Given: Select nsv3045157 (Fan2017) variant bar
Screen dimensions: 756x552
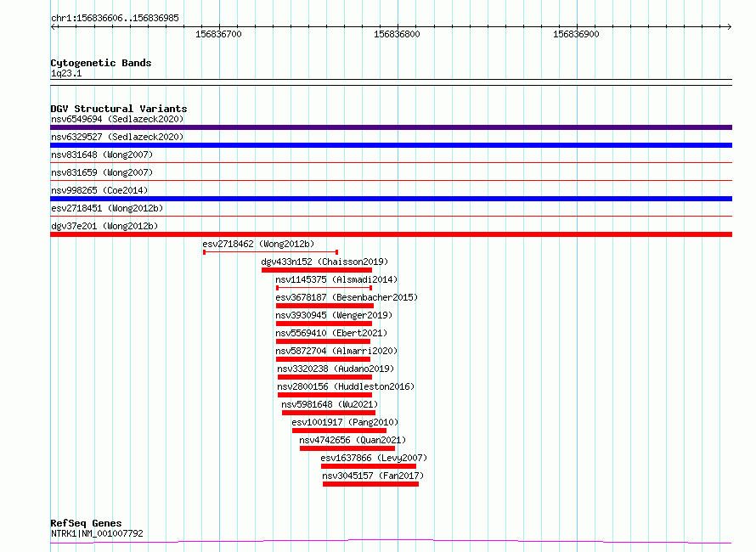Looking at the screenshot, I should click(370, 484).
